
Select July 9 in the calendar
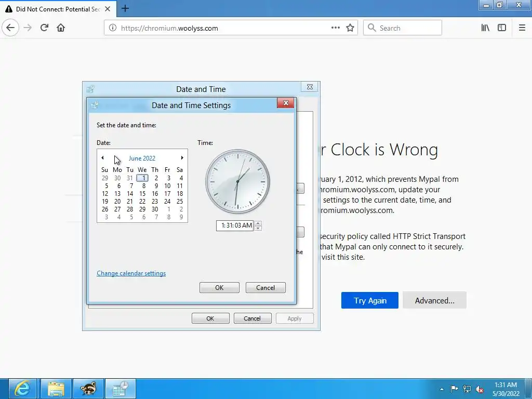[x=181, y=217]
